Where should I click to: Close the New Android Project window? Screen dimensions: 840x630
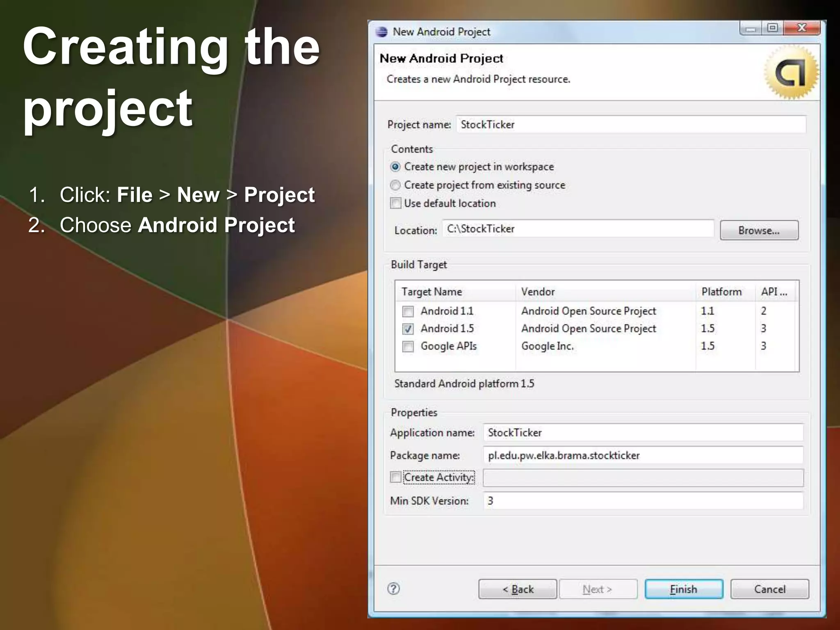(x=802, y=28)
